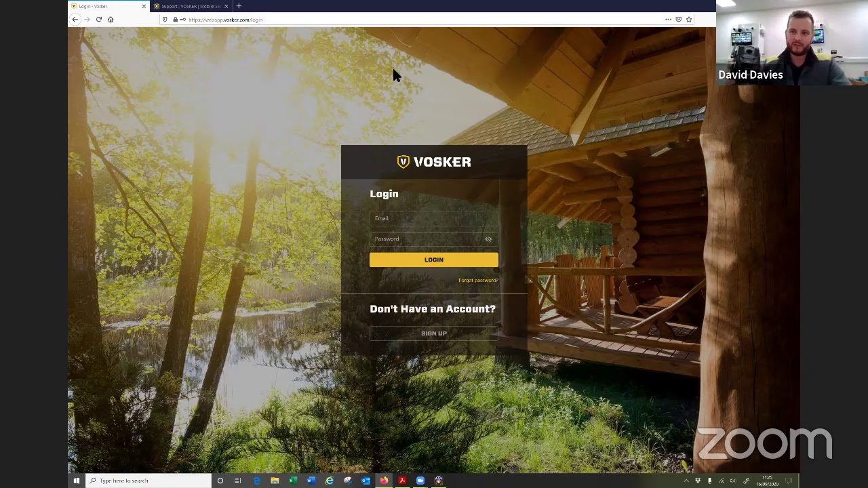Toggle password visibility eye icon

(488, 239)
